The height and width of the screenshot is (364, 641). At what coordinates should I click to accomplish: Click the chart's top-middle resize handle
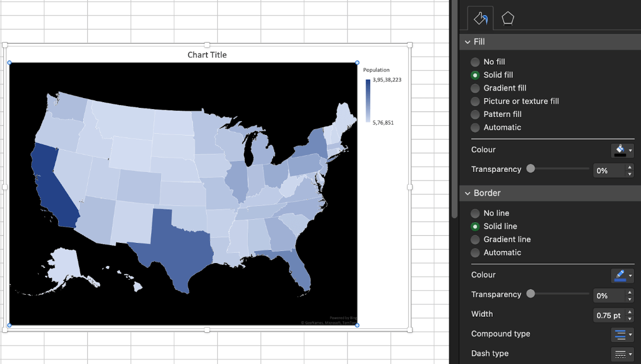point(207,44)
